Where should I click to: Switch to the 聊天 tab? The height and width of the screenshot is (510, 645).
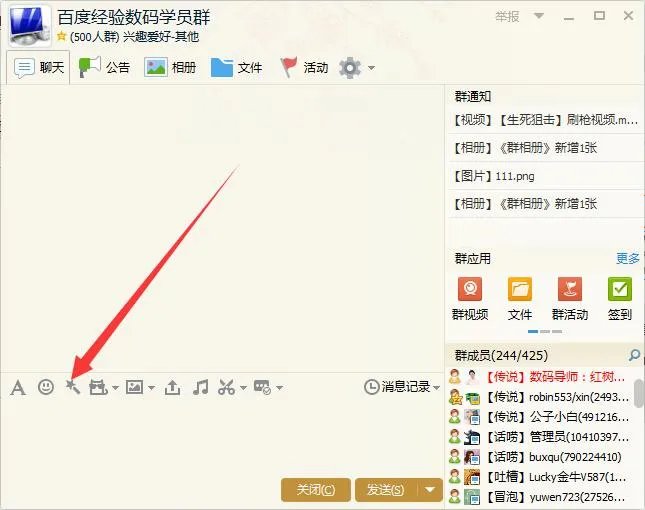[x=38, y=67]
